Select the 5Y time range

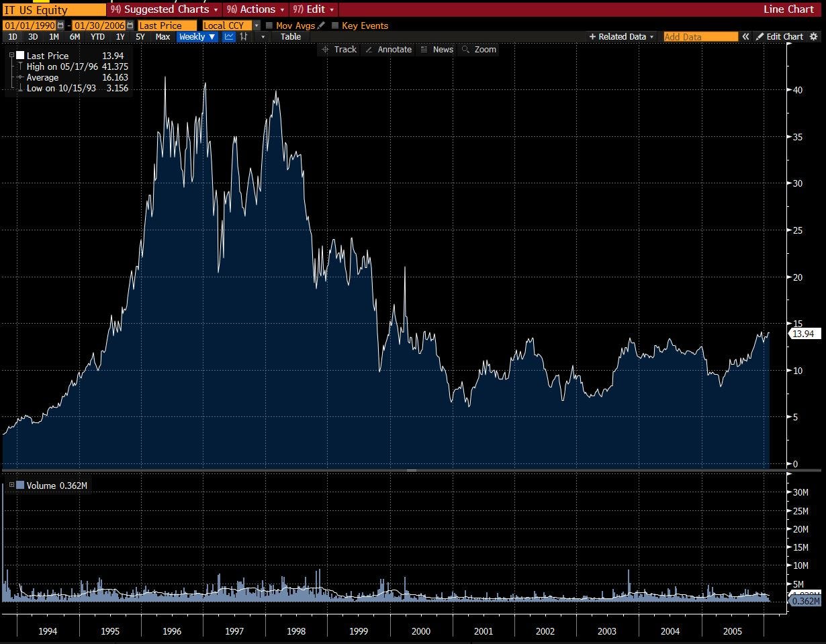point(140,37)
